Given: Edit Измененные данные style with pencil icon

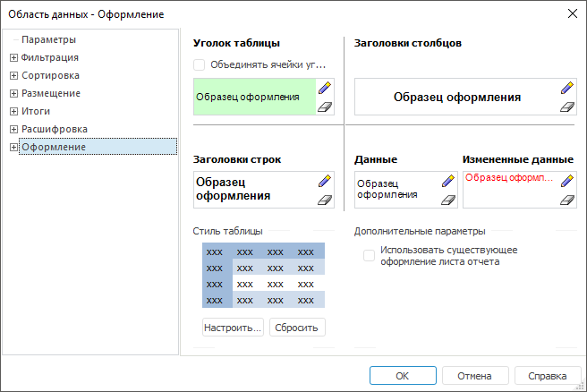Looking at the screenshot, I should tap(567, 181).
